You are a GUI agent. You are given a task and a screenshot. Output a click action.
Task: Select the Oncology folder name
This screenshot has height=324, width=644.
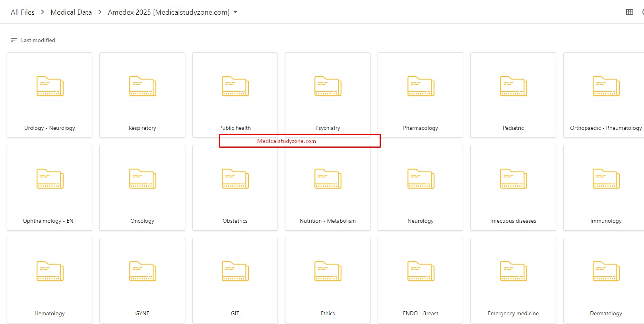[x=142, y=221]
